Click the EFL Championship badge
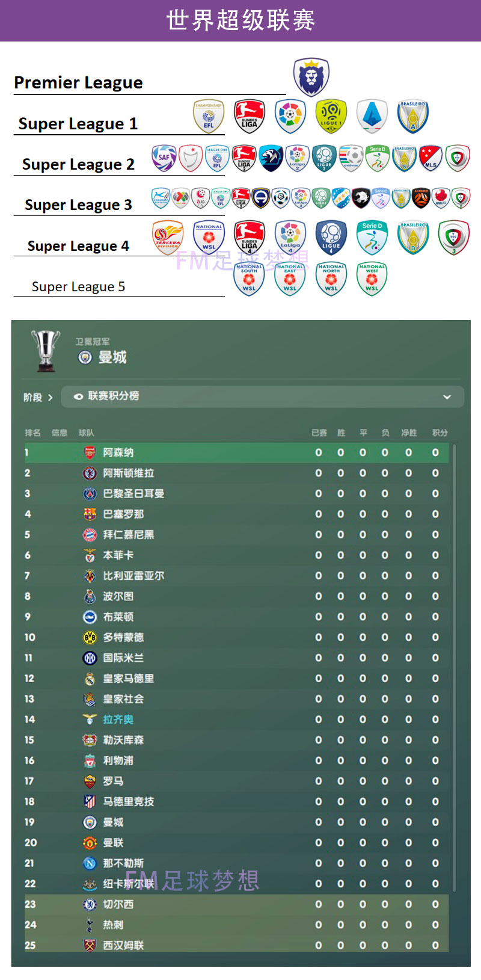This screenshot has width=481, height=980. click(x=209, y=116)
